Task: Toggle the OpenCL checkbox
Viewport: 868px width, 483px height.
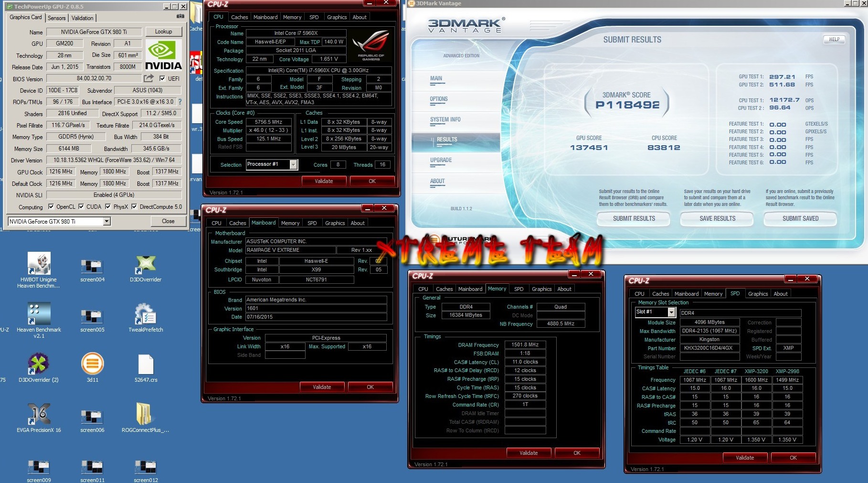Action: coord(51,206)
